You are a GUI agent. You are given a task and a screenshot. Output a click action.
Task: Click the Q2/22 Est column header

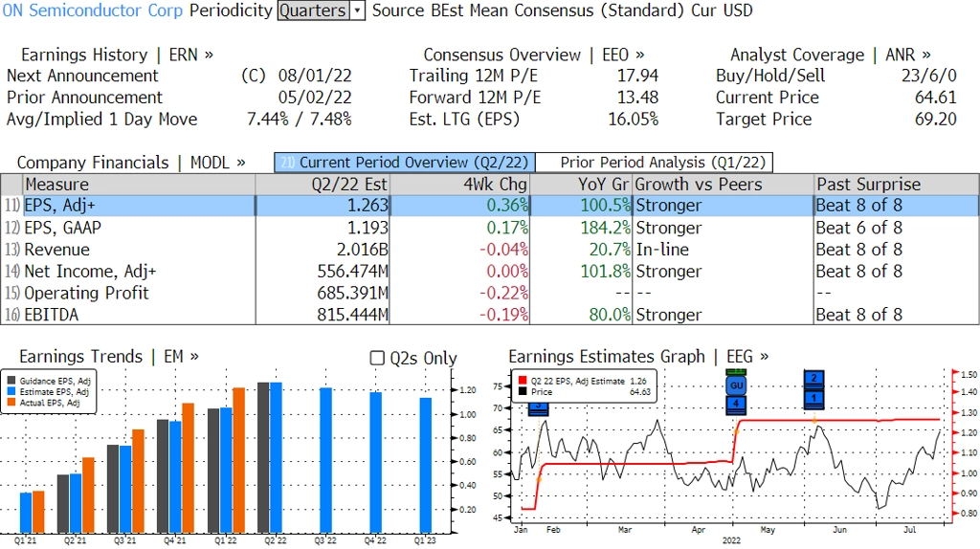click(x=323, y=185)
